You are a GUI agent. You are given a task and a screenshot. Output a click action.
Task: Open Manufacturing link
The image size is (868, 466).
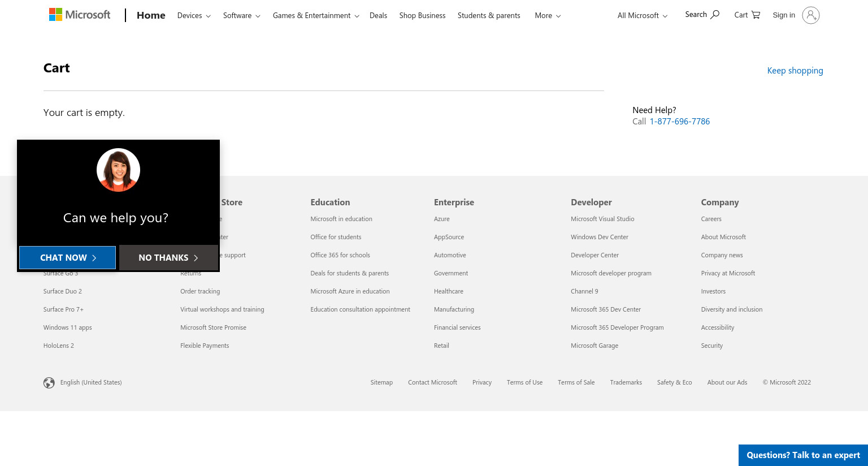pos(454,309)
